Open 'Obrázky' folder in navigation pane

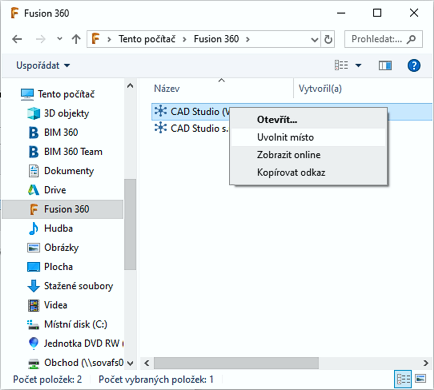[x=61, y=248]
